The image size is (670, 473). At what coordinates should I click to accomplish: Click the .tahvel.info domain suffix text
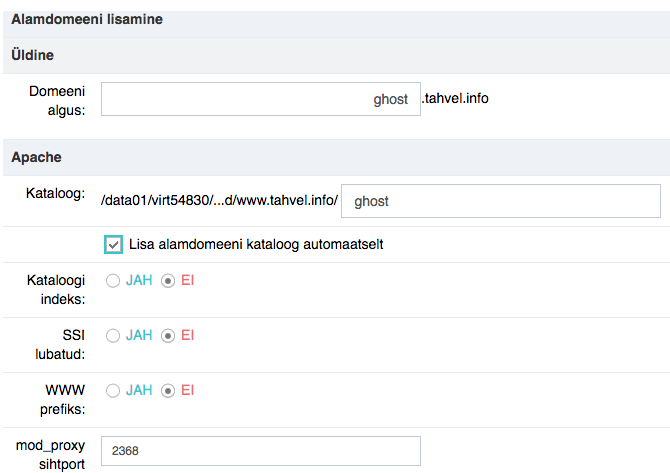click(x=455, y=98)
